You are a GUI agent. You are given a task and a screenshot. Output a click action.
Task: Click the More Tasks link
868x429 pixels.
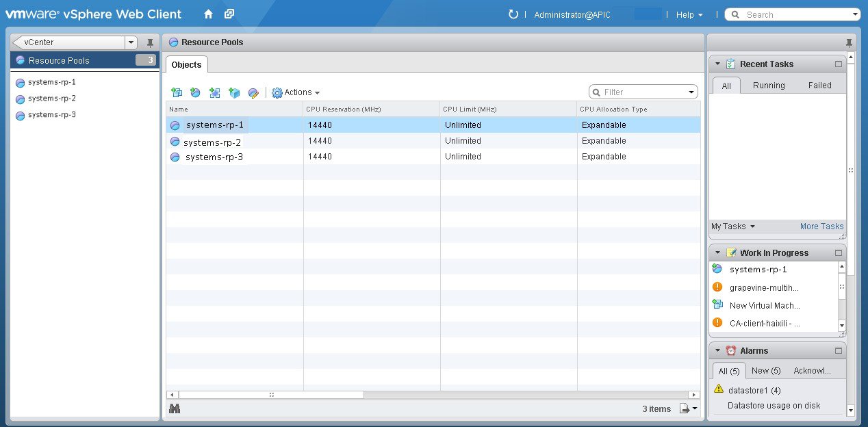(x=821, y=226)
